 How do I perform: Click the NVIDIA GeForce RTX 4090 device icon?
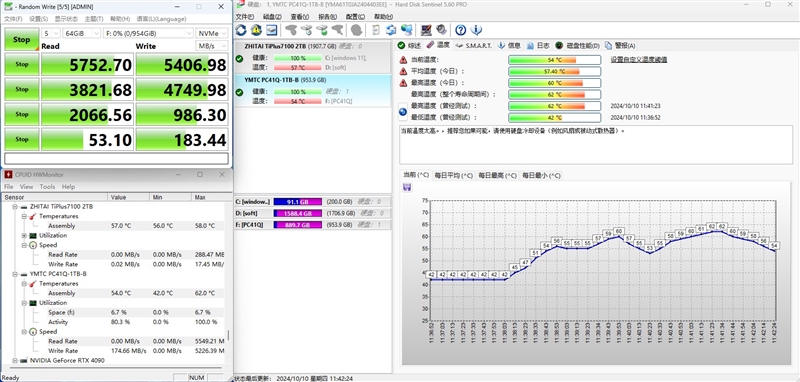(23, 360)
